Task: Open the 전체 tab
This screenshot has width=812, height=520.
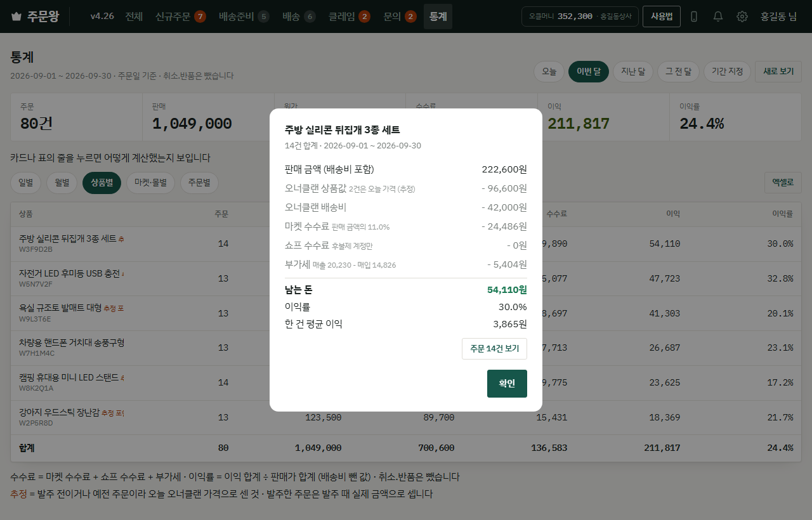Action: tap(134, 16)
